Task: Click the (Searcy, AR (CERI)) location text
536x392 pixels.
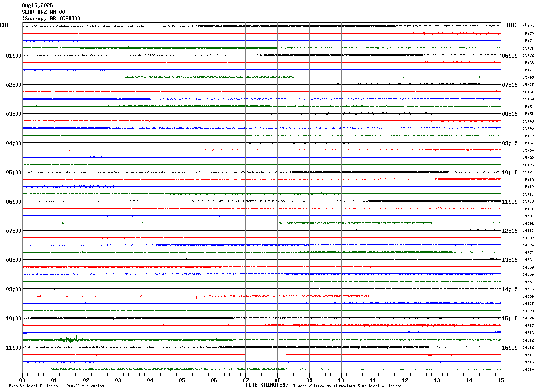Action: pos(51,19)
